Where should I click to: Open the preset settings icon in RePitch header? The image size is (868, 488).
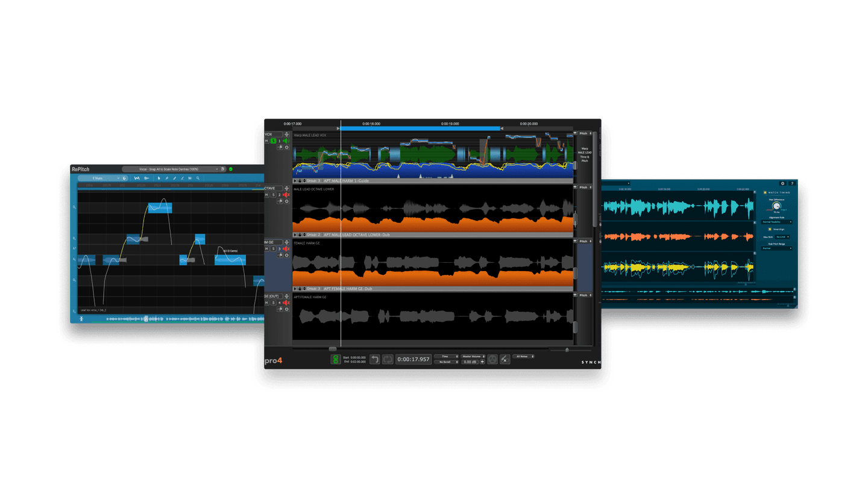[x=222, y=169]
